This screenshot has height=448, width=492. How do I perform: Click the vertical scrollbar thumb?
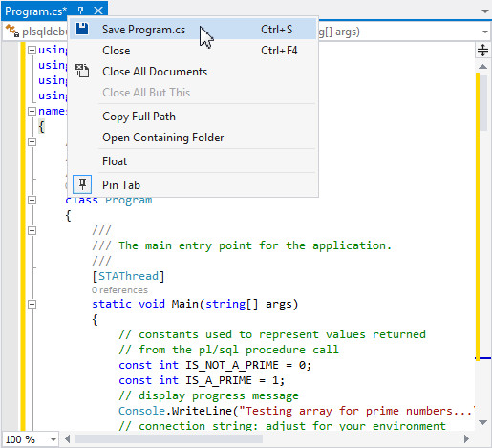pos(483,102)
